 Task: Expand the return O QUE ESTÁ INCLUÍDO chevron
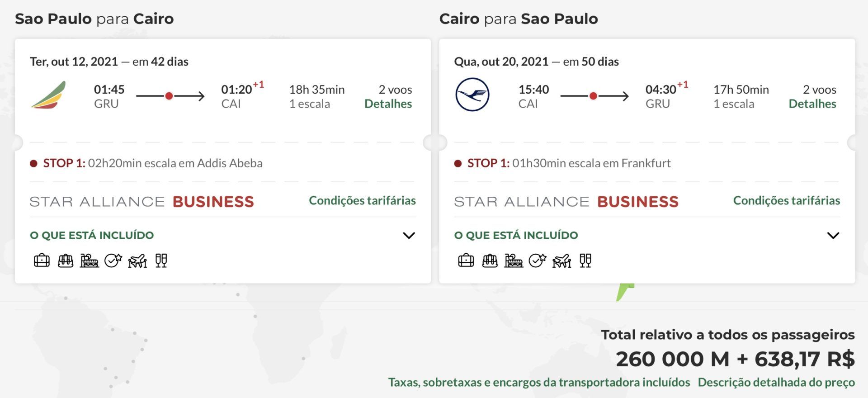[x=833, y=235]
